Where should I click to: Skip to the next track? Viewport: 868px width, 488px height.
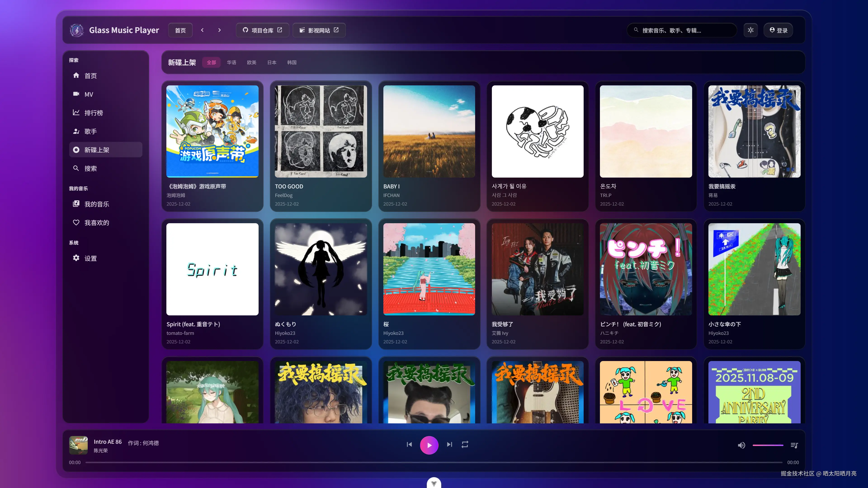coord(450,445)
